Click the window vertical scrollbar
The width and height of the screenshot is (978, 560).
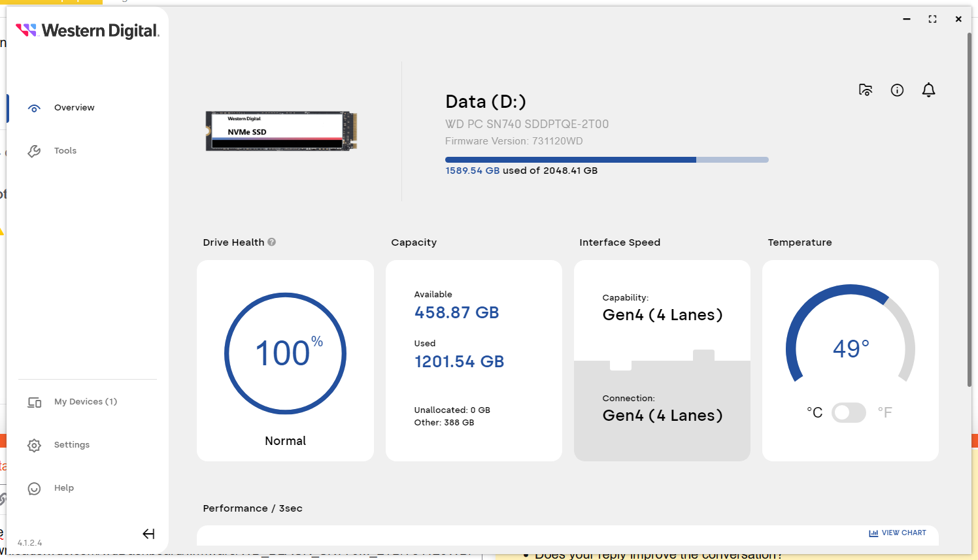970,209
